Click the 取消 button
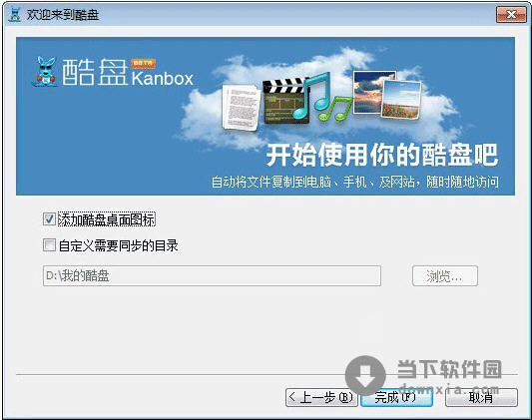Image resolution: width=532 pixels, height=420 pixels. coord(481,397)
